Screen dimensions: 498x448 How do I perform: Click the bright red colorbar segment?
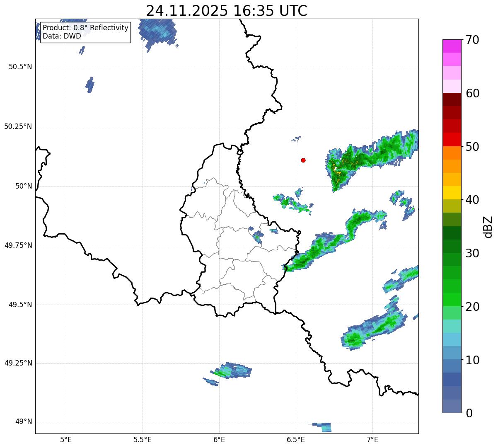[452, 139]
